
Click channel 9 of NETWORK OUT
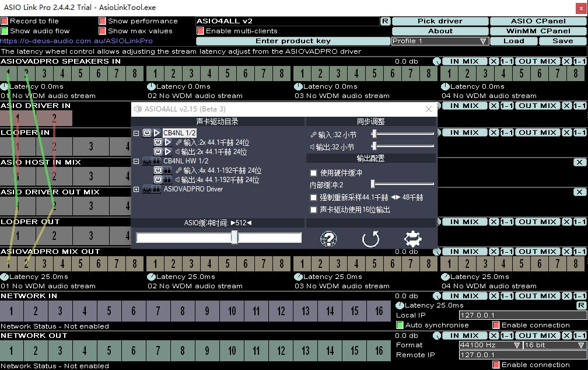206,351
